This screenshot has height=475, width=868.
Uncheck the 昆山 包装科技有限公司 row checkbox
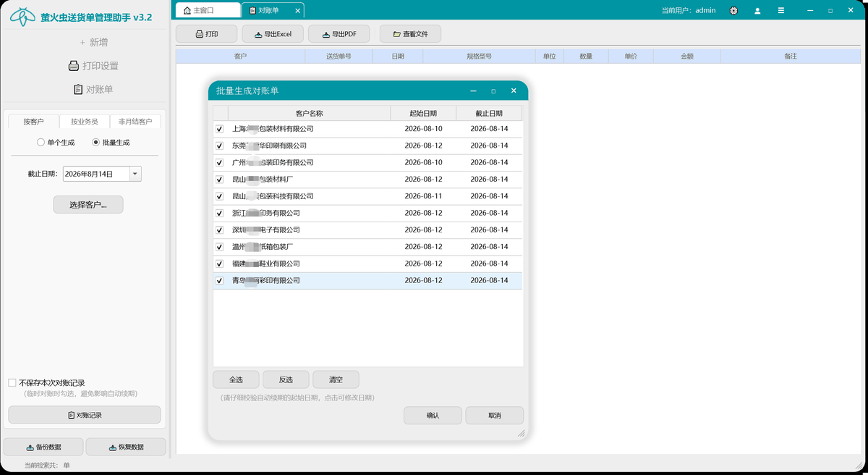(x=220, y=196)
